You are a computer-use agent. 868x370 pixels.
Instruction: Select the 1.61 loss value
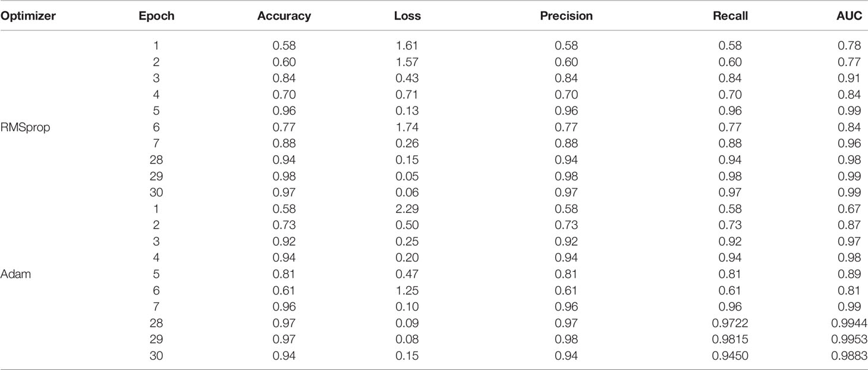407,45
